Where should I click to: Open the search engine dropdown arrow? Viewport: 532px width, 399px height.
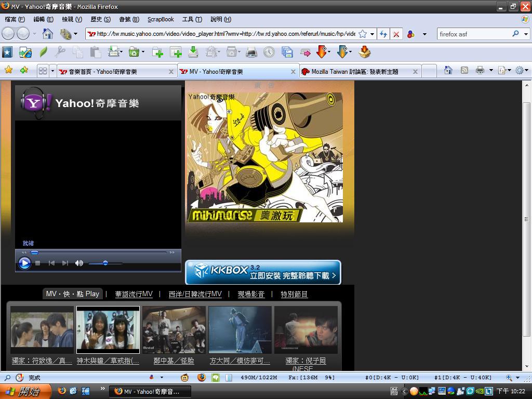(526, 34)
